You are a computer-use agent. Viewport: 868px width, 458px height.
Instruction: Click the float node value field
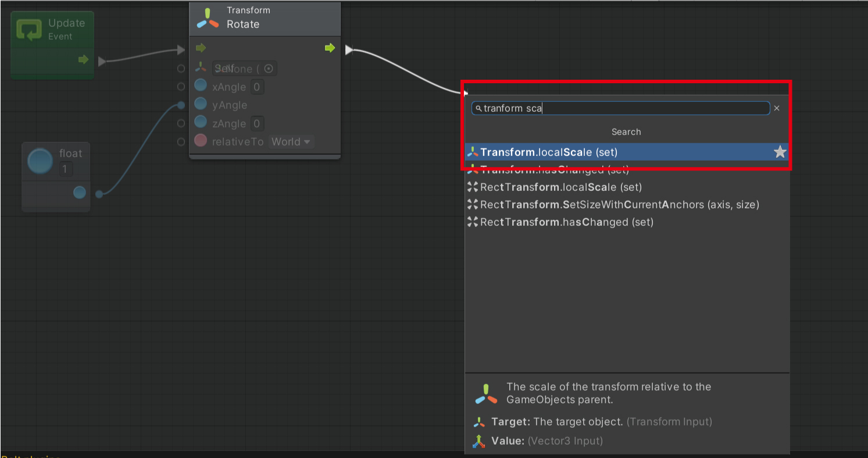(x=65, y=169)
